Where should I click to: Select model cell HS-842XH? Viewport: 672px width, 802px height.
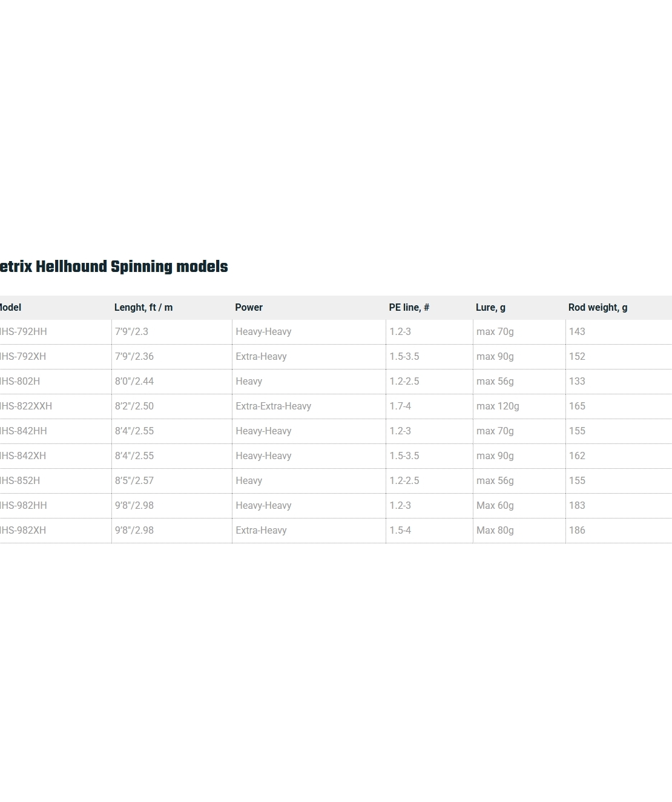pos(23,456)
